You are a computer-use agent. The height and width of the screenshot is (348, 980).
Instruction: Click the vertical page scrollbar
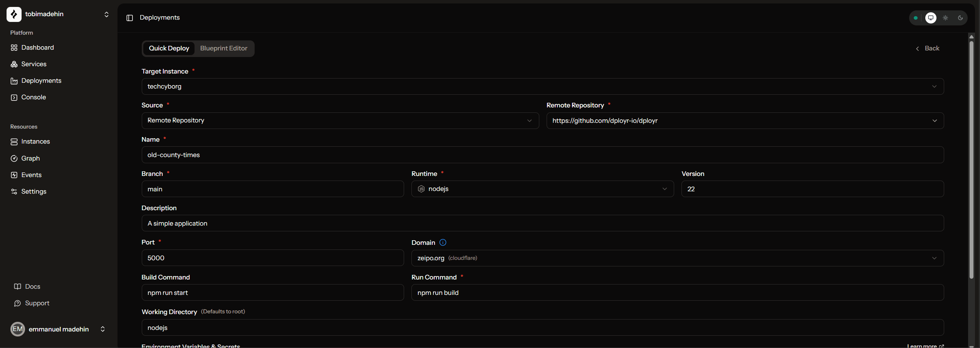(x=971, y=154)
